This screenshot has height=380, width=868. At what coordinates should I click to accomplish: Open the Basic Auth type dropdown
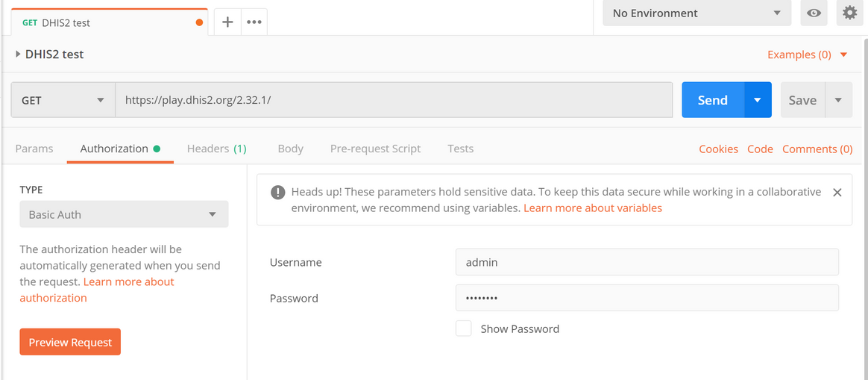tap(124, 214)
